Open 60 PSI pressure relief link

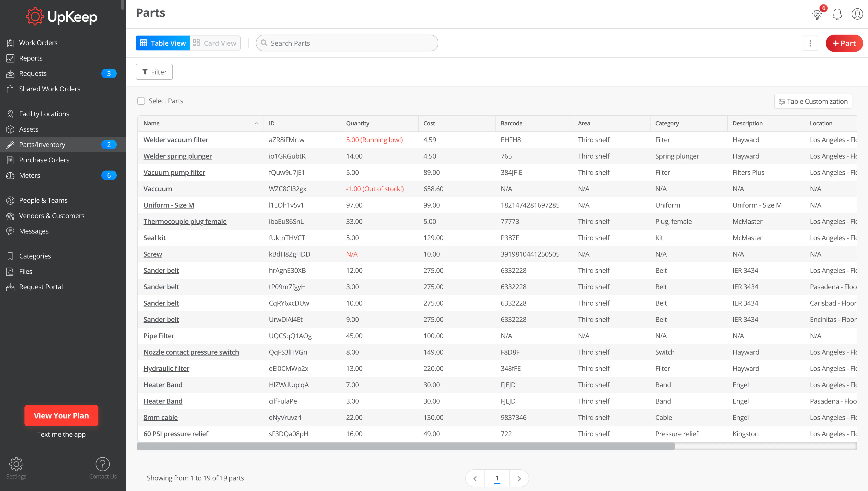tap(176, 434)
